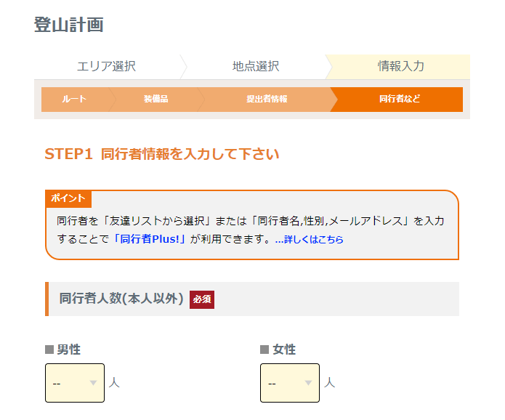Open the 提出者情報 step
This screenshot has width=505, height=420.
[266, 99]
